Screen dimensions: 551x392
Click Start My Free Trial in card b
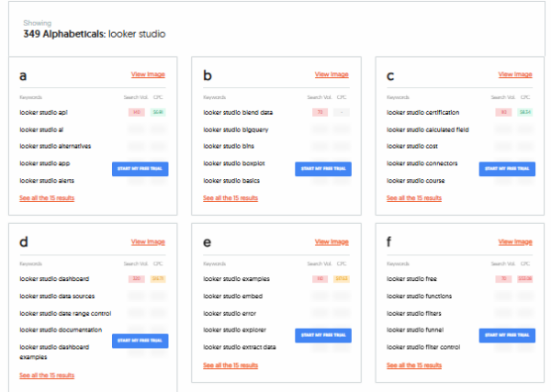click(323, 169)
